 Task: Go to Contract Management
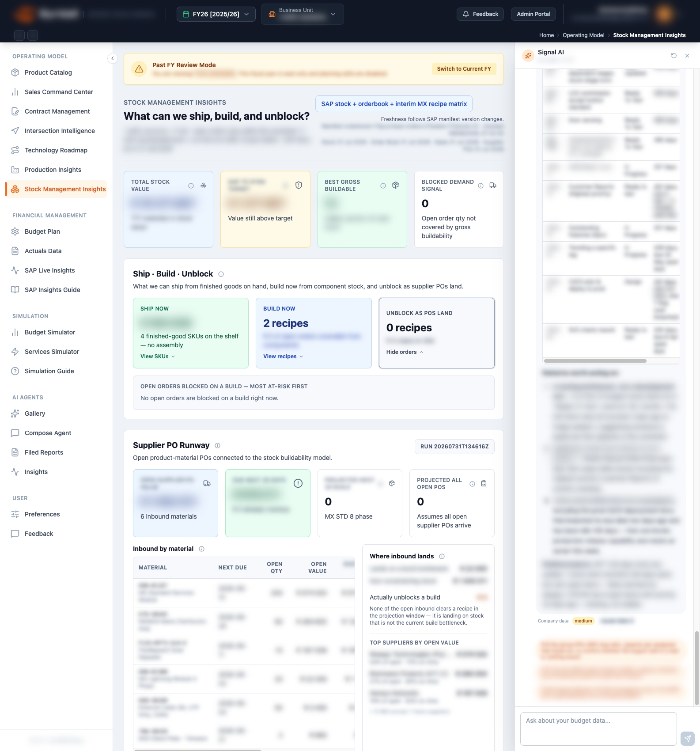coord(57,111)
